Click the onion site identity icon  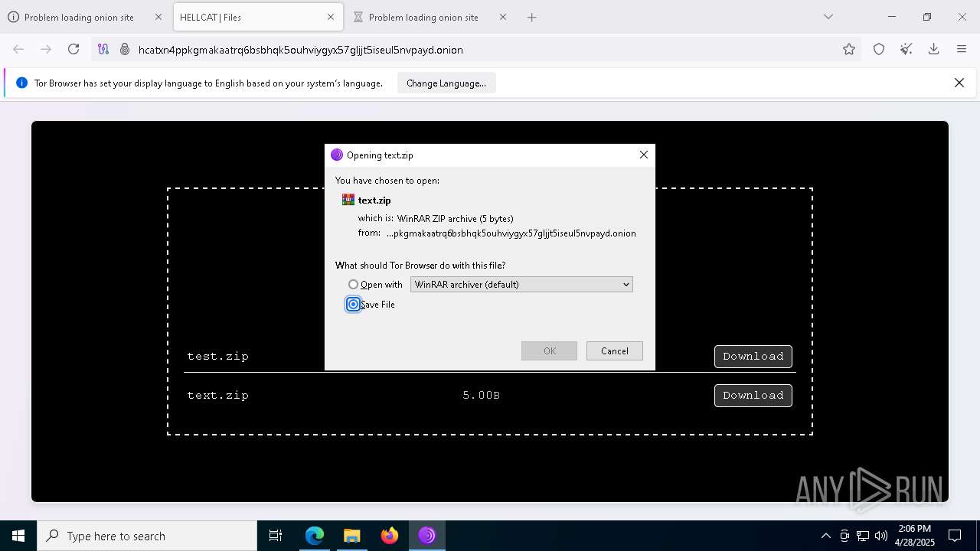click(x=125, y=50)
